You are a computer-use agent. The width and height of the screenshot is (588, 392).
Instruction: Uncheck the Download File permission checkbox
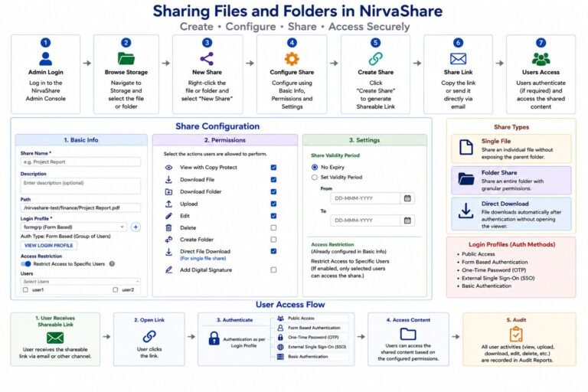273,180
